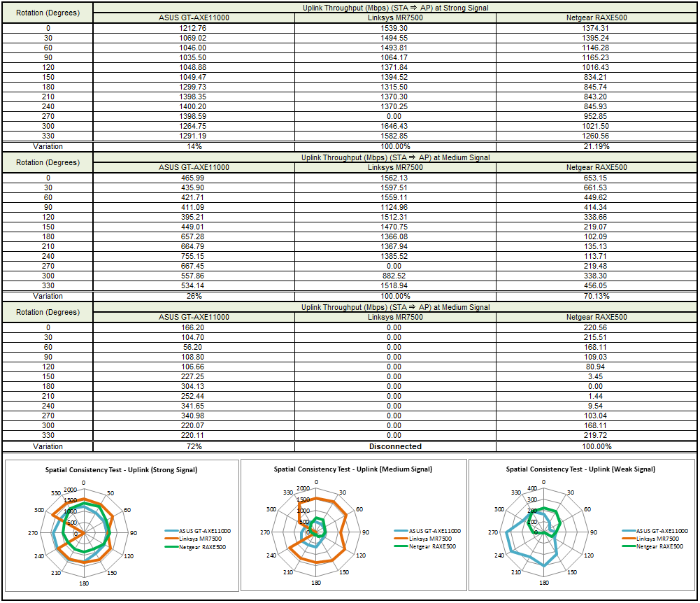
Task: Select Linksys MR7500 legend entry in Weak Signal chart
Action: 650,539
